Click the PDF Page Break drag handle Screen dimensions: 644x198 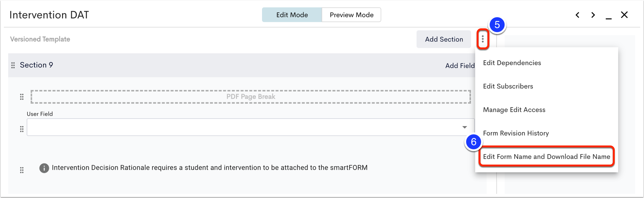click(x=22, y=97)
